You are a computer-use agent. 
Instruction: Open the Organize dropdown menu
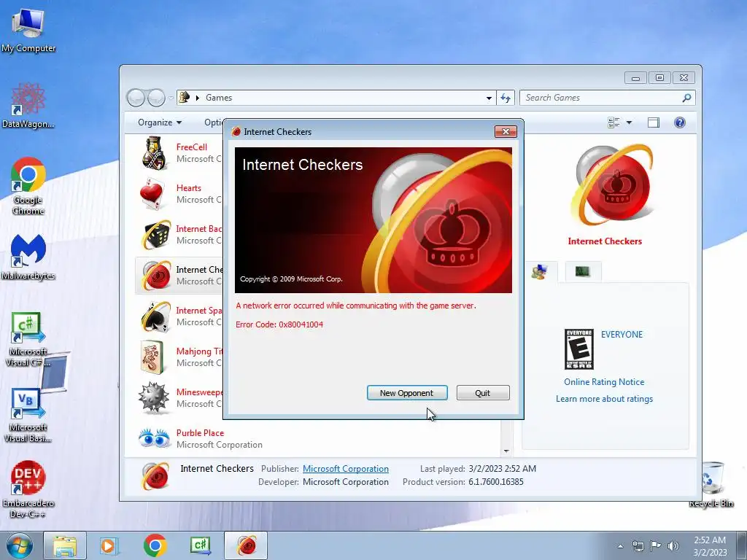pos(160,122)
